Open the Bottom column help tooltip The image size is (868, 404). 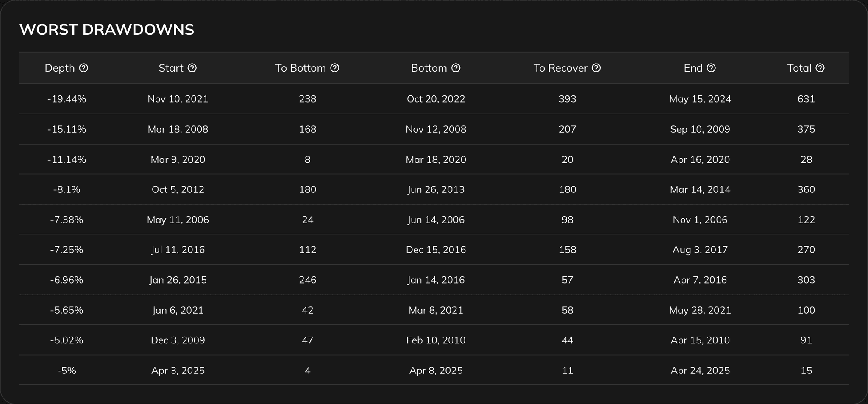(x=456, y=68)
